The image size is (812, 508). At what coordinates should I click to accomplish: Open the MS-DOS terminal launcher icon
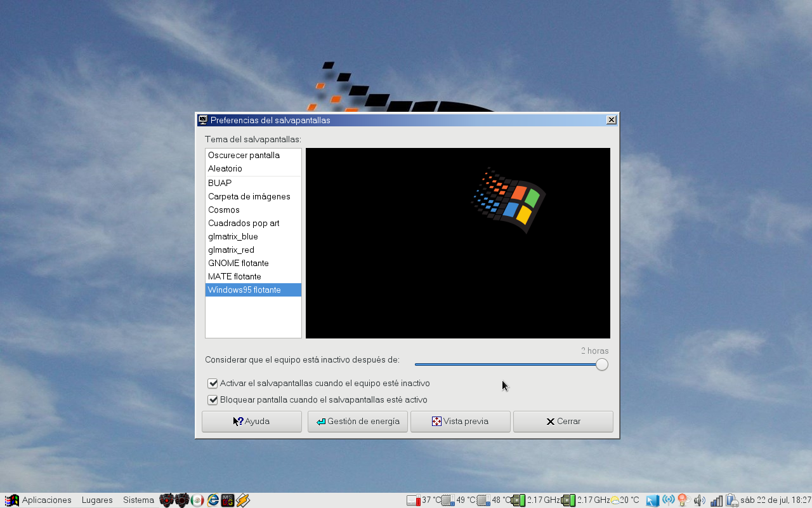coord(228,500)
